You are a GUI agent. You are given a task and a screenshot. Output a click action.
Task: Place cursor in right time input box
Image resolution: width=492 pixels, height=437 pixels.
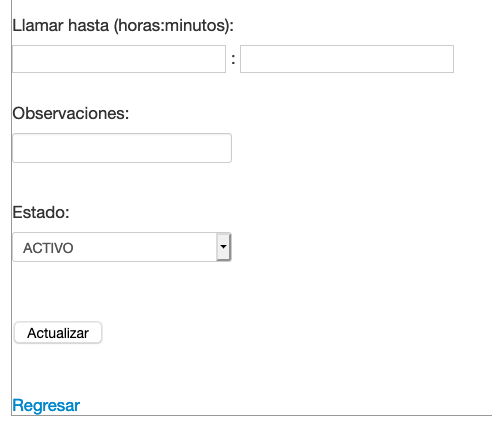pos(347,59)
